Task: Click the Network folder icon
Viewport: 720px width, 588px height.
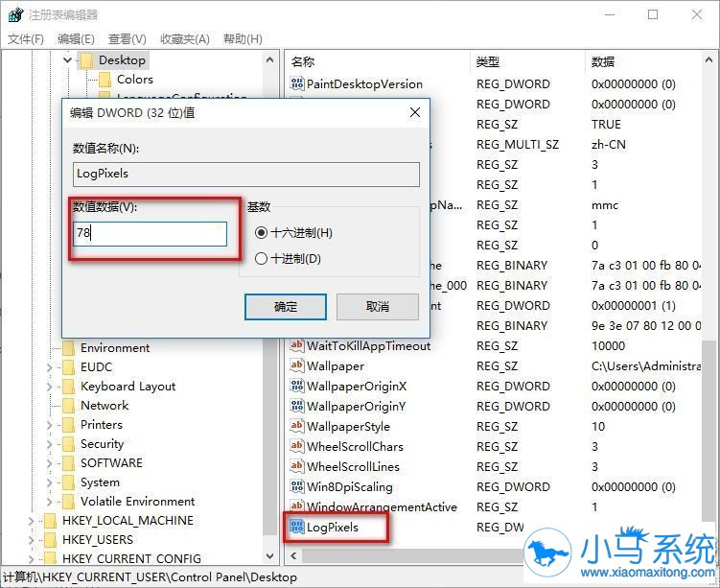Action: [x=68, y=406]
